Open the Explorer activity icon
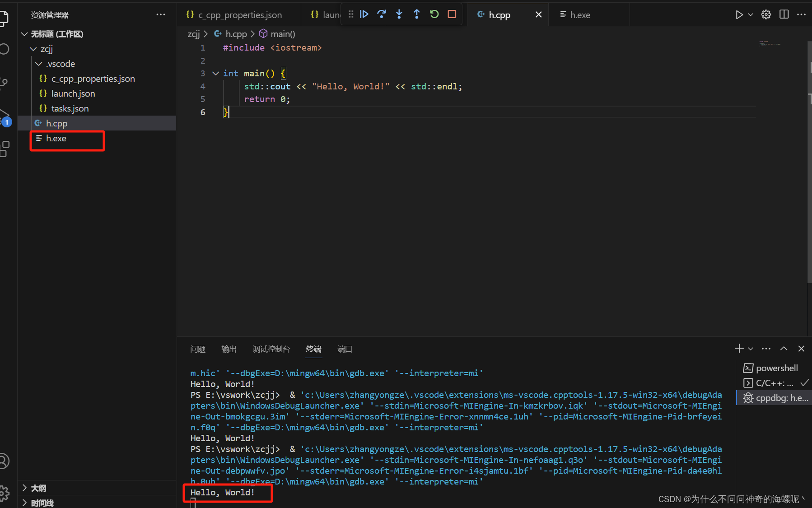Screen dimensions: 812x508 pos(4,18)
